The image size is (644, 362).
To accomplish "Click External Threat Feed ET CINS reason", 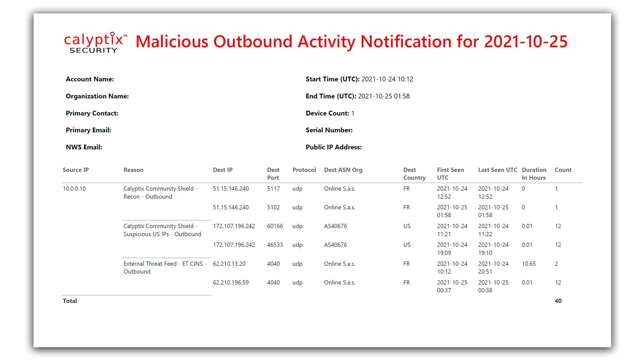I will click(165, 268).
